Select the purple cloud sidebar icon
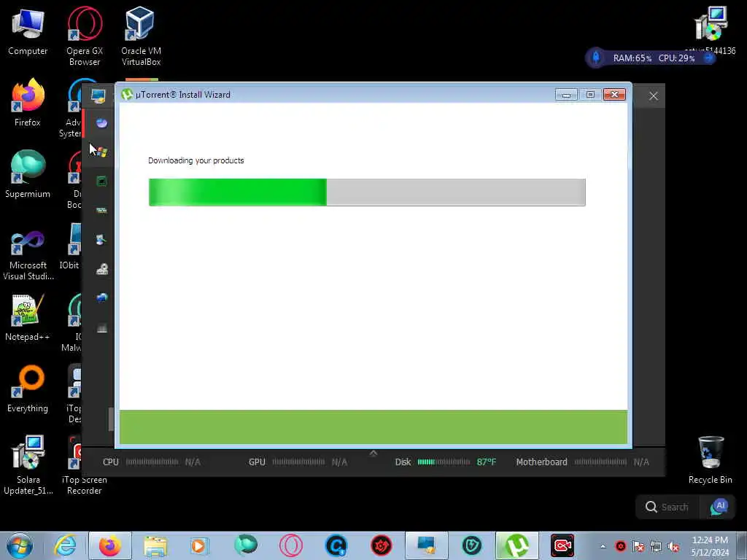The width and height of the screenshot is (747, 560). (101, 123)
